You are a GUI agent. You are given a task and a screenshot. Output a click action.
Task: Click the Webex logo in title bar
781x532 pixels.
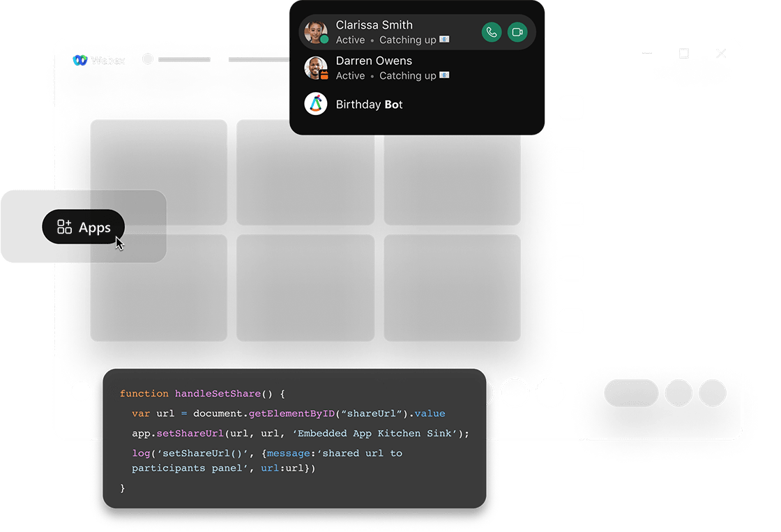pos(99,61)
